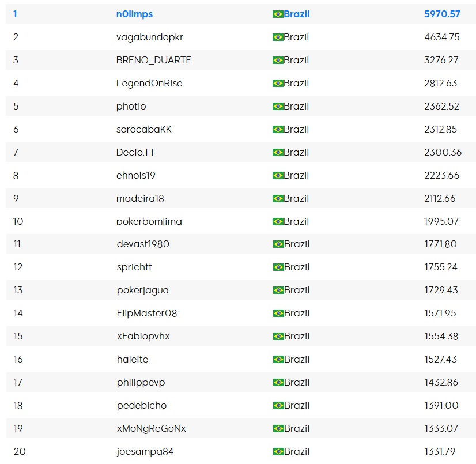Click the Brazil flag in pokerjagua row

tap(278, 291)
